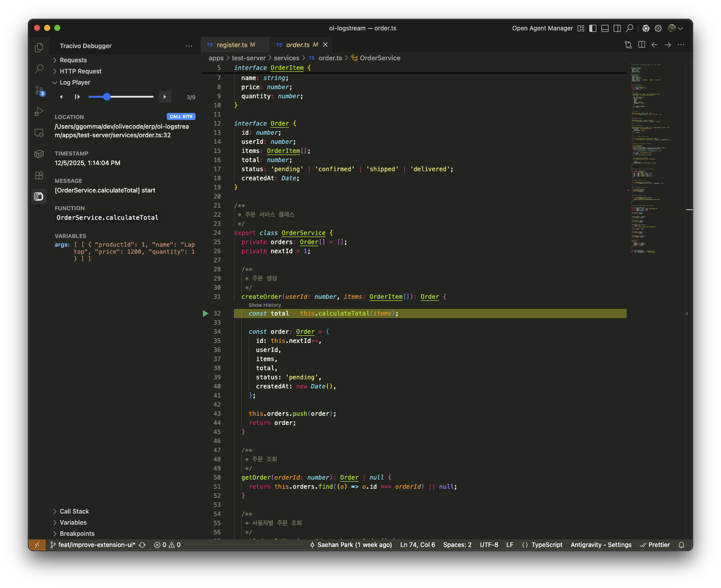The height and width of the screenshot is (588, 721).
Task: Collapse the Log Player section
Action: (x=74, y=83)
